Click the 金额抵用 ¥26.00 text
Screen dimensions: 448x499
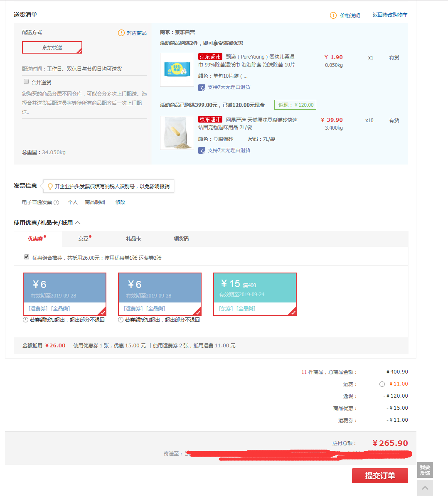point(44,346)
